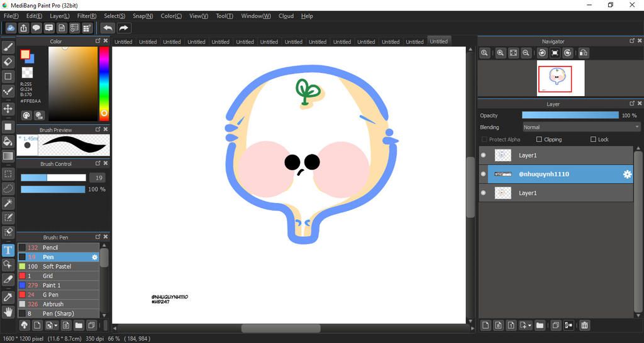Open the Layer menu
Viewport: 644px width, 343px height.
60,16
